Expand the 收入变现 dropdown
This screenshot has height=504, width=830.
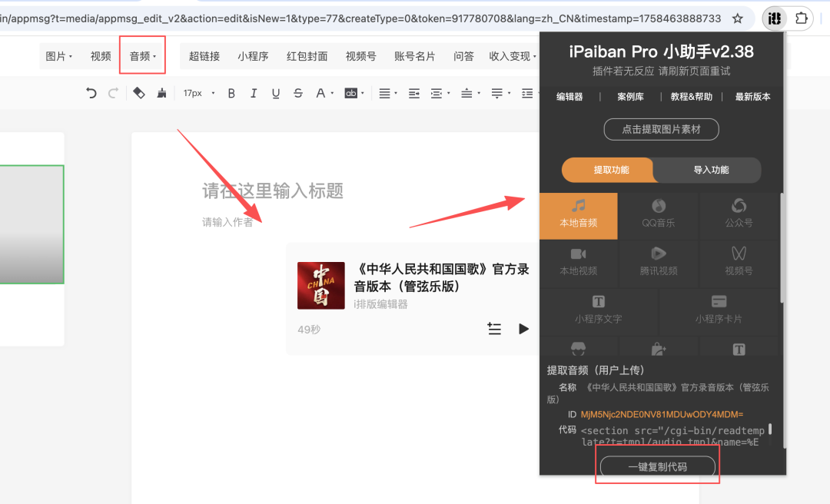click(x=513, y=56)
